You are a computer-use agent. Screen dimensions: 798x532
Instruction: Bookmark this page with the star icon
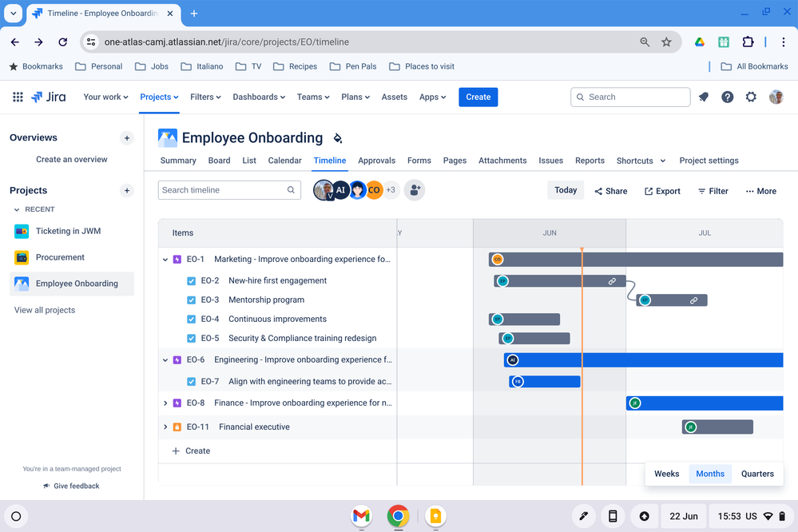(666, 42)
